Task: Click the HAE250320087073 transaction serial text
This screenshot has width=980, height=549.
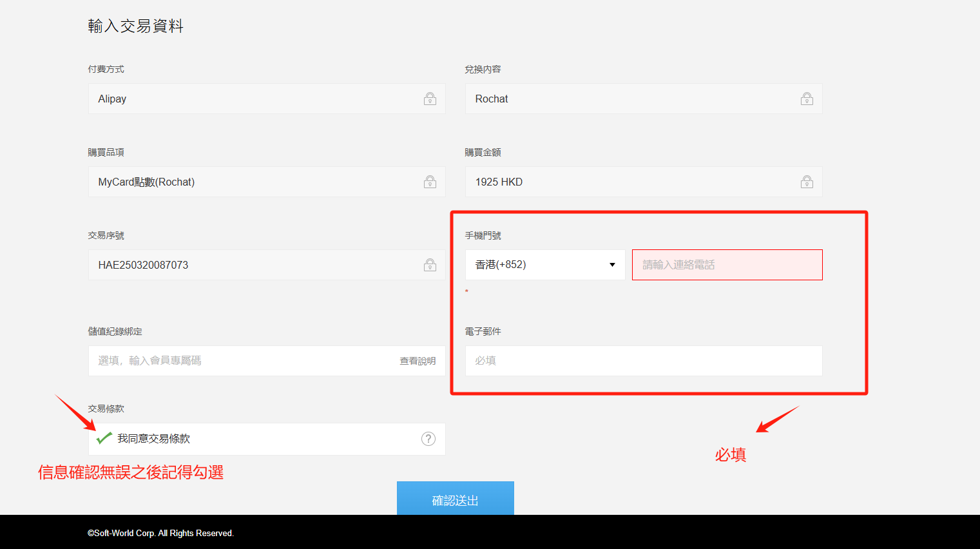Action: [143, 265]
